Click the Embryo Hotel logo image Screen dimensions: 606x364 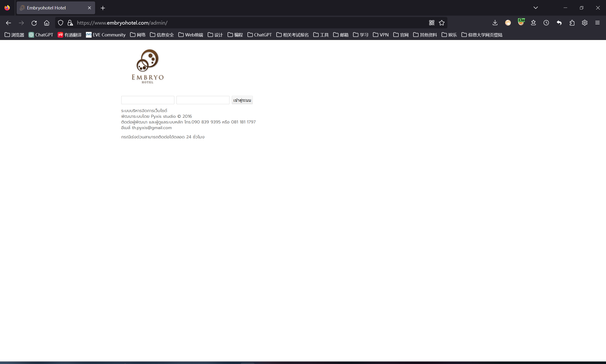pyautogui.click(x=147, y=66)
